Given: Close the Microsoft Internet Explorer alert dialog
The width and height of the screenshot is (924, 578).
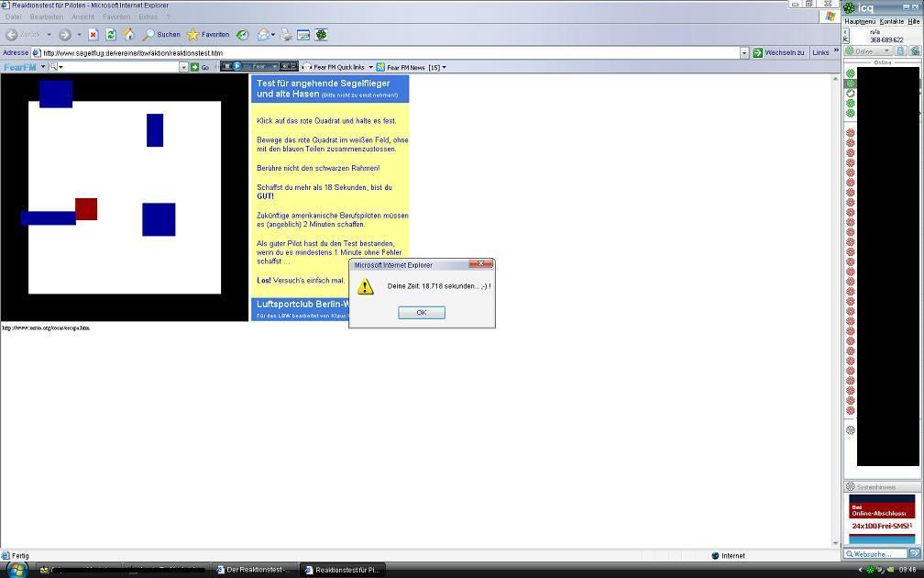Looking at the screenshot, I should coord(481,263).
